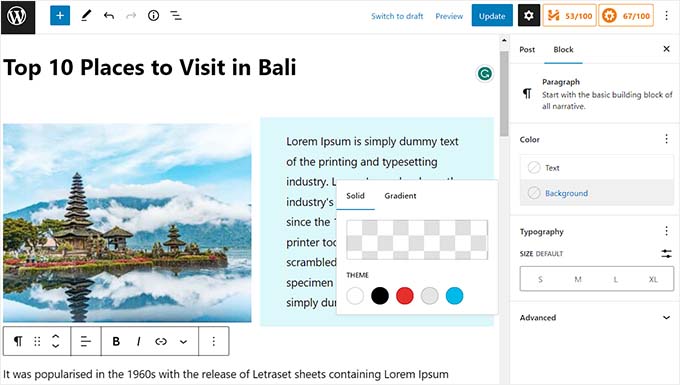Grab the block drag handle
680x385 pixels.
click(37, 341)
